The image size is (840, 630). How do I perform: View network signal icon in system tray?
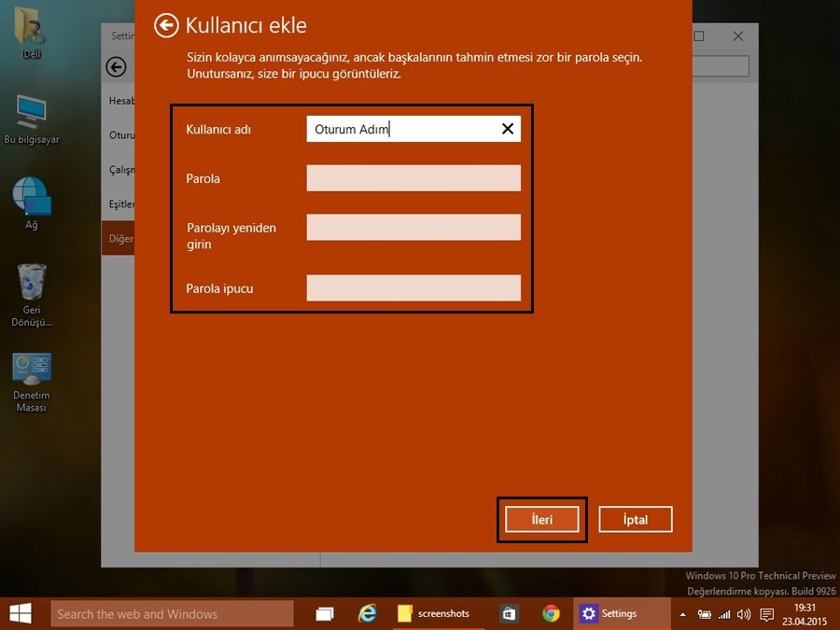click(725, 613)
